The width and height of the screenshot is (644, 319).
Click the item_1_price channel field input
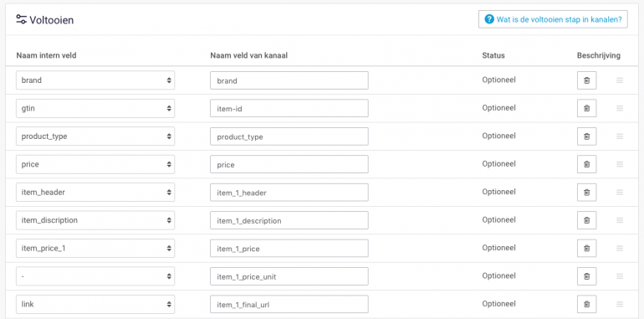(x=289, y=249)
